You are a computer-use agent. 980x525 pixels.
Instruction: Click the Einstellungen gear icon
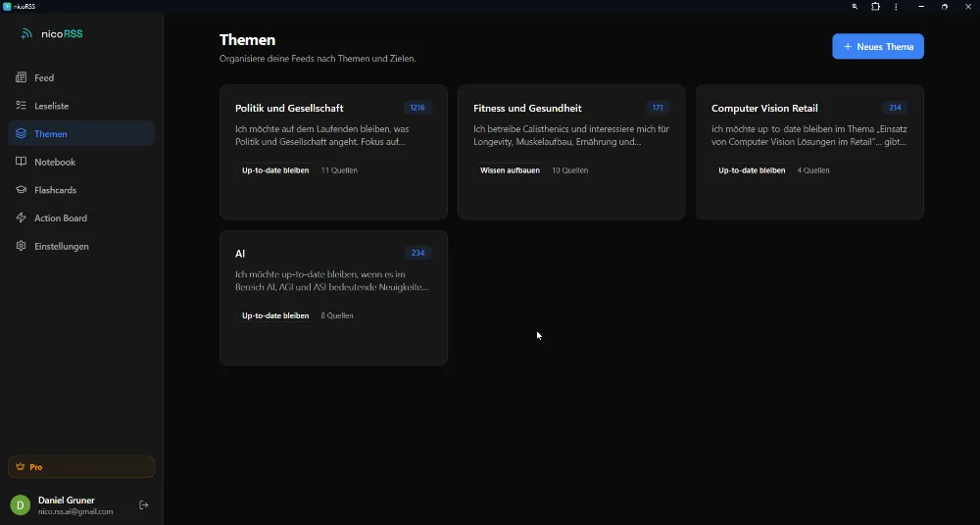(22, 246)
